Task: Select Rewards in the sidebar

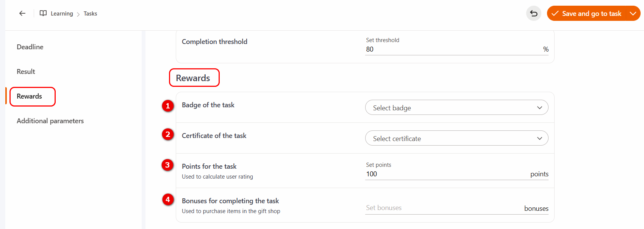Action: click(30, 96)
